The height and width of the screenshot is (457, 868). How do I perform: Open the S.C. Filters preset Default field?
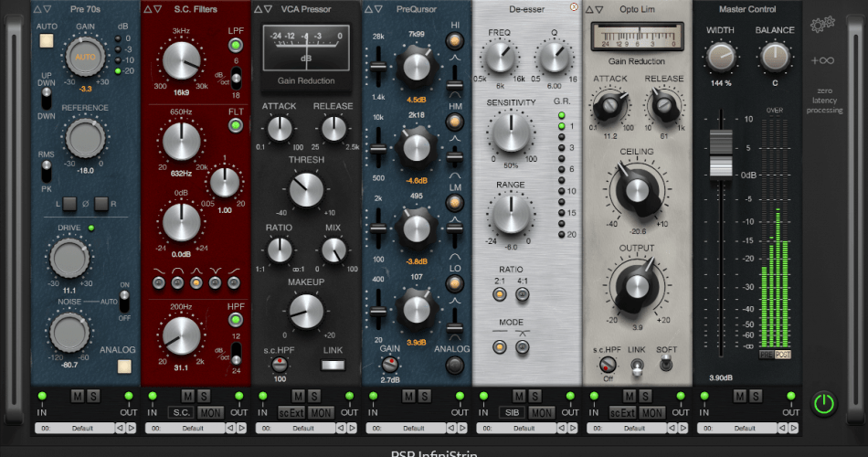pos(185,428)
